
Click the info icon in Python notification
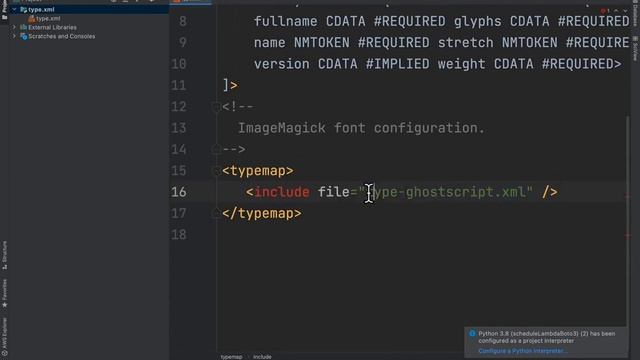472,333
